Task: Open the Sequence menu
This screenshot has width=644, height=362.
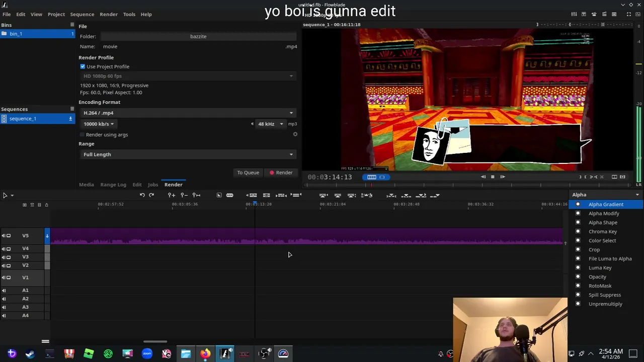Action: click(82, 14)
